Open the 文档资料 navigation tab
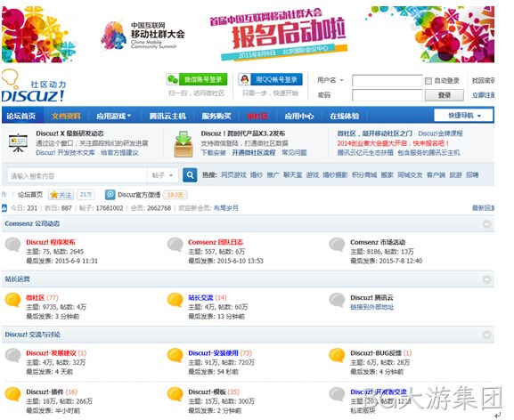Image resolution: width=514 pixels, height=420 pixels. tap(66, 116)
